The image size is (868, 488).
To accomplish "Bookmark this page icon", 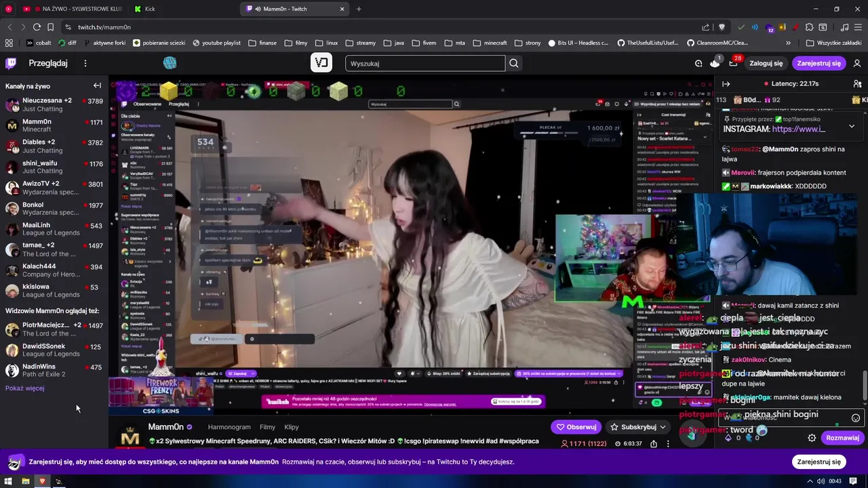I will click(50, 27).
